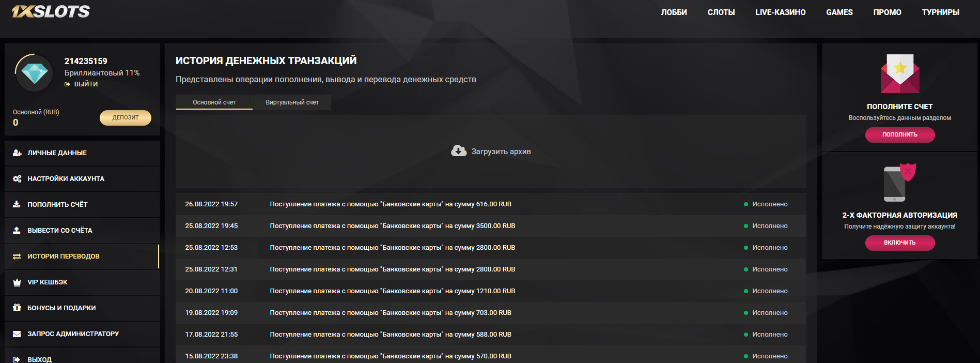Open Личные данные in sidebar
The height and width of the screenshot is (363, 980).
(82, 153)
